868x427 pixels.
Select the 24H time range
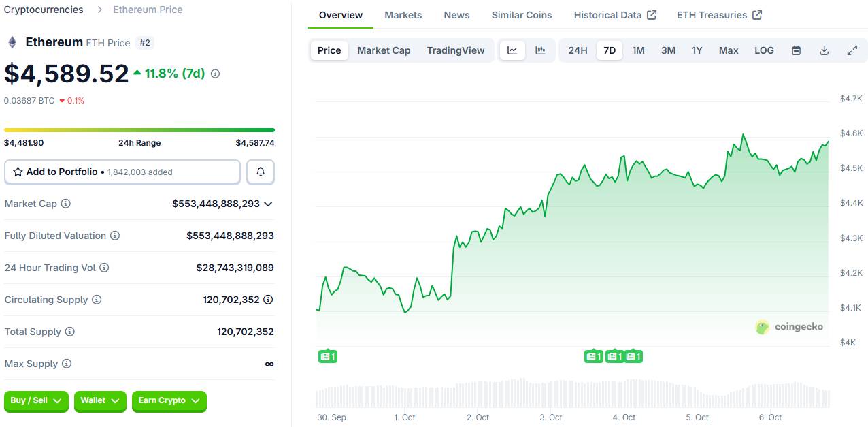578,50
